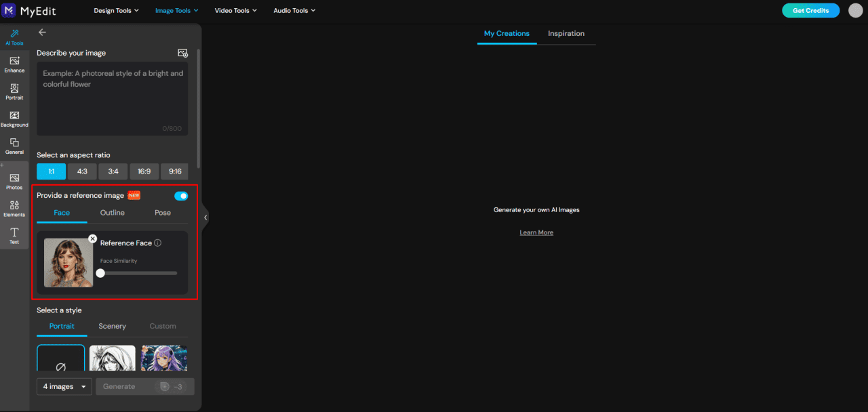Switch to the Outline reference tab
Screen dimensions: 868x412
coord(113,213)
